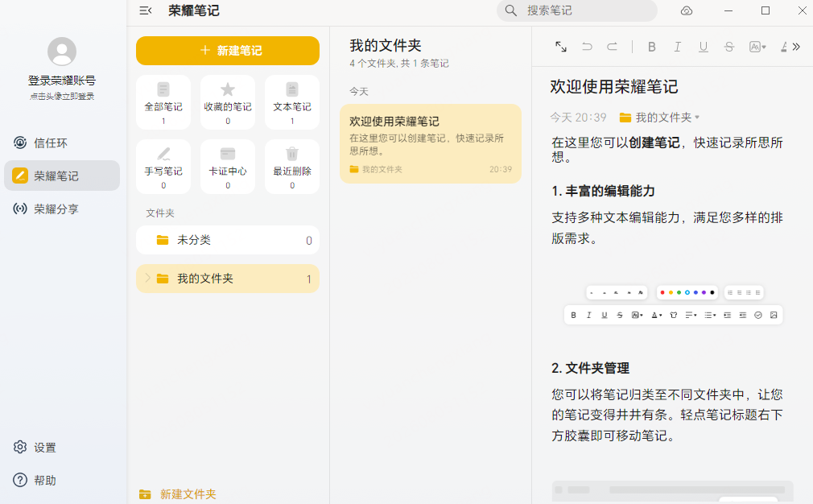Click 4 个文件夹, 共 1 条笔记 summary
This screenshot has width=813, height=504.
pyautogui.click(x=399, y=64)
